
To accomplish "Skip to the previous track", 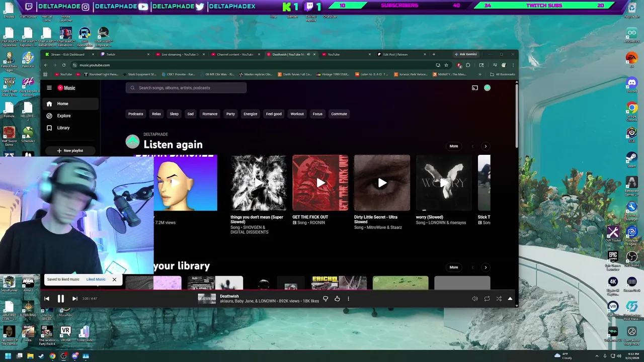I will [x=47, y=299].
